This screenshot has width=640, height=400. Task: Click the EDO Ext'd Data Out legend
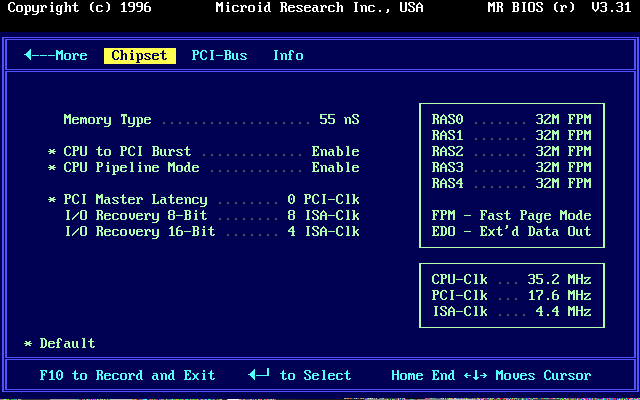tap(511, 232)
